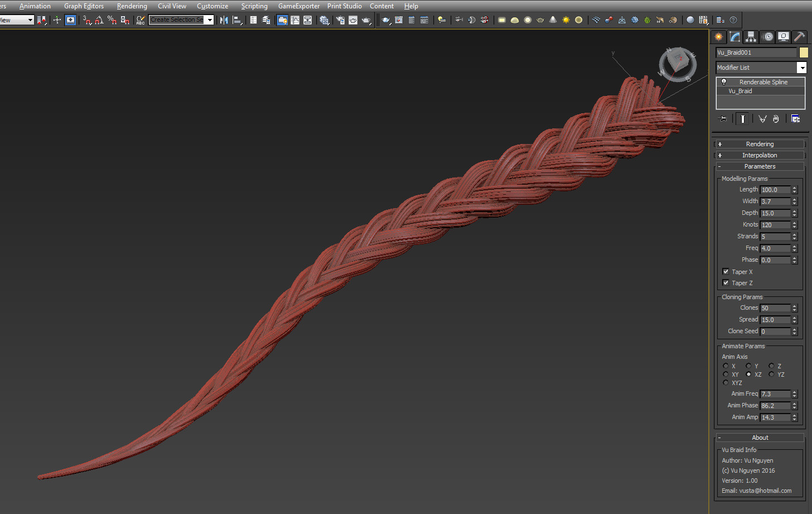Image resolution: width=812 pixels, height=514 pixels.
Task: Open the Rendering menu
Action: (x=132, y=6)
